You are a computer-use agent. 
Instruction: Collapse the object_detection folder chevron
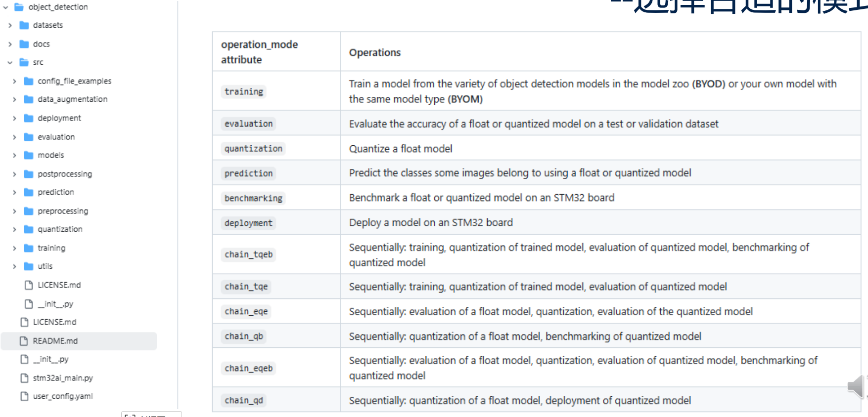[5, 7]
